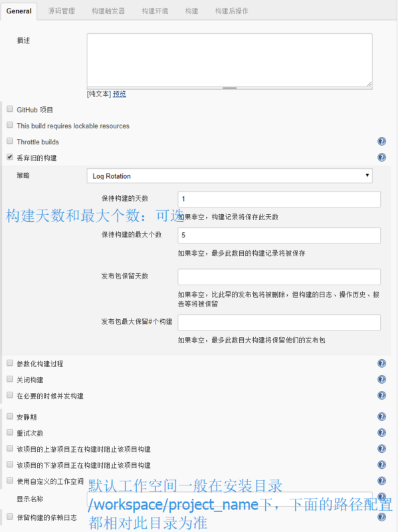402x532 pixels.
Task: Click the 策略 label text
Action: (23, 176)
